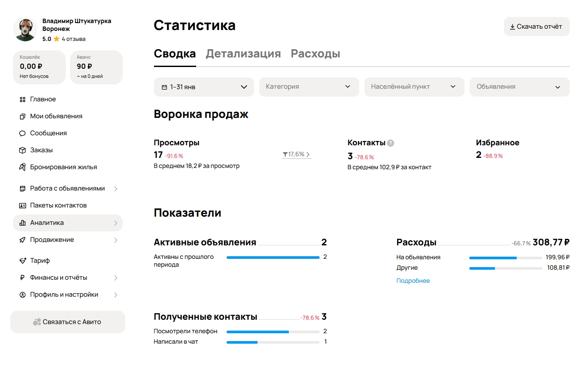
Task: Click the user profile avatar photo
Action: (x=25, y=30)
